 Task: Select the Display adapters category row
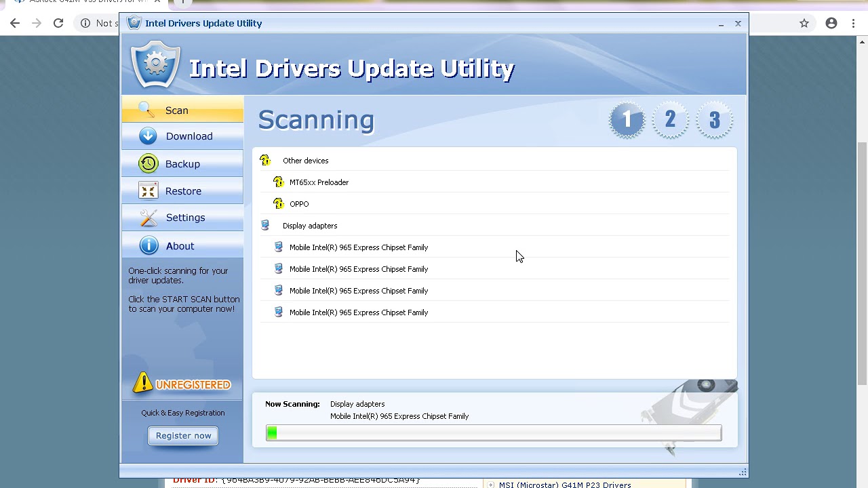[x=494, y=226]
